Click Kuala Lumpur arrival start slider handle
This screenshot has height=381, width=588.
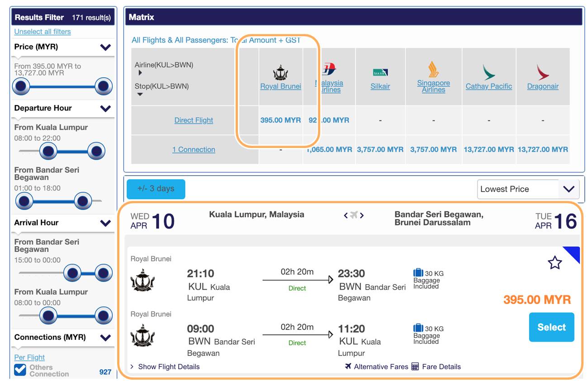[48, 316]
